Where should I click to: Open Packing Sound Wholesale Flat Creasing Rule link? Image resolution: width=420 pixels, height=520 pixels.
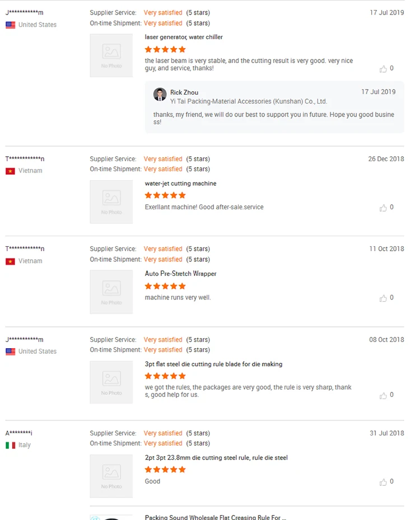coord(215,517)
